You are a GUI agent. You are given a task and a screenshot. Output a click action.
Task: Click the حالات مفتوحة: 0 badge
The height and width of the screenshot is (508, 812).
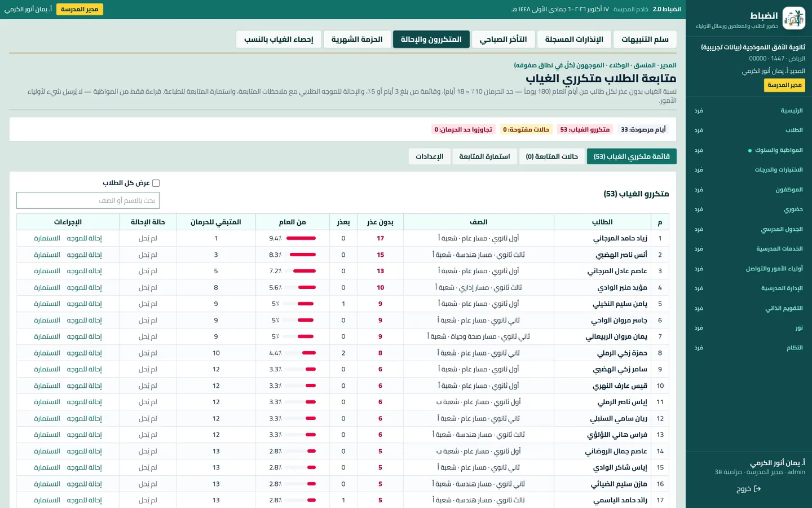[526, 130]
